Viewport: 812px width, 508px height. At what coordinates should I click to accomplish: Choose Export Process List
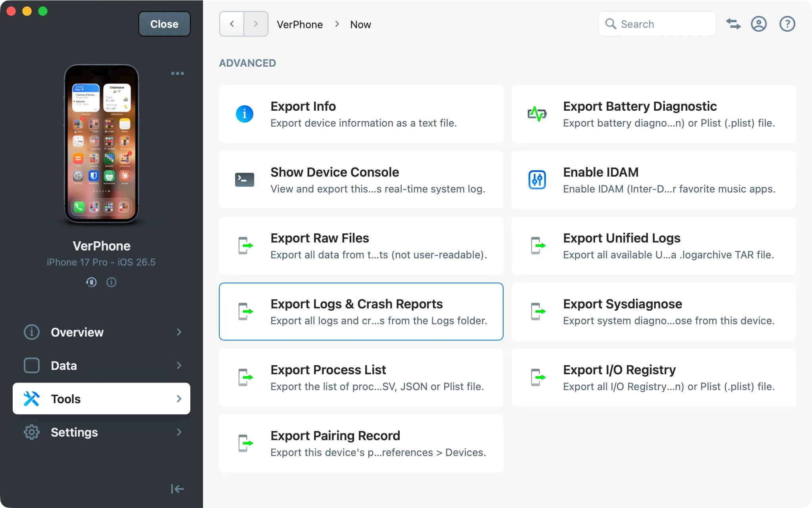pos(361,377)
